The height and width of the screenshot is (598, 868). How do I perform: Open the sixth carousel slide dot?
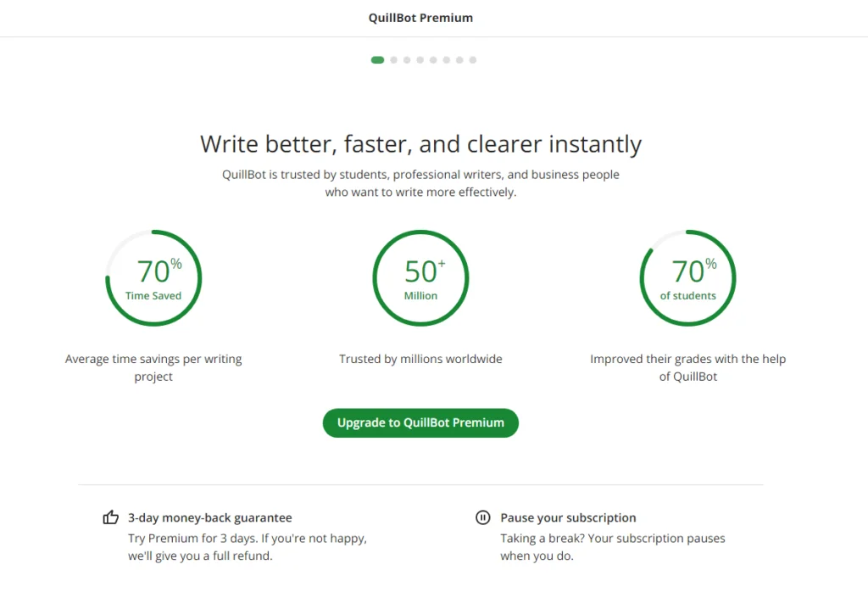pyautogui.click(x=446, y=59)
